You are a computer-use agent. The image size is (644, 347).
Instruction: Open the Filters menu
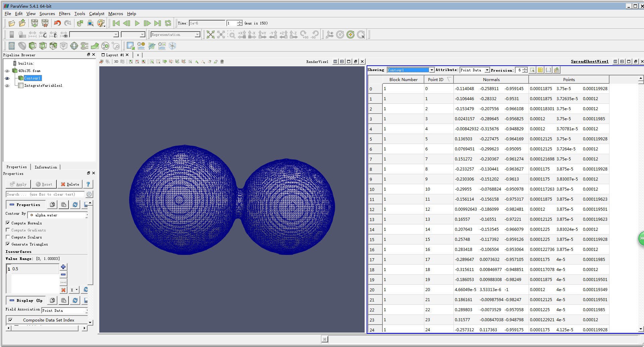(x=64, y=14)
